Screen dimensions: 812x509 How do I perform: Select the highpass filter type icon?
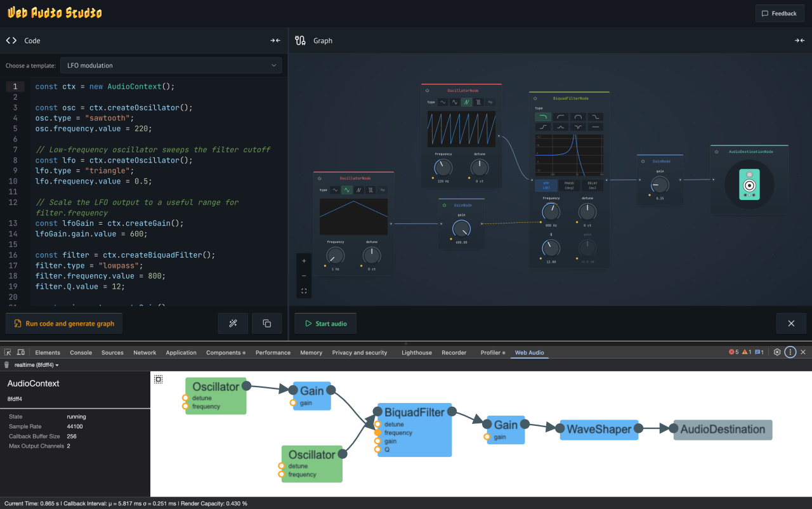pyautogui.click(x=561, y=117)
